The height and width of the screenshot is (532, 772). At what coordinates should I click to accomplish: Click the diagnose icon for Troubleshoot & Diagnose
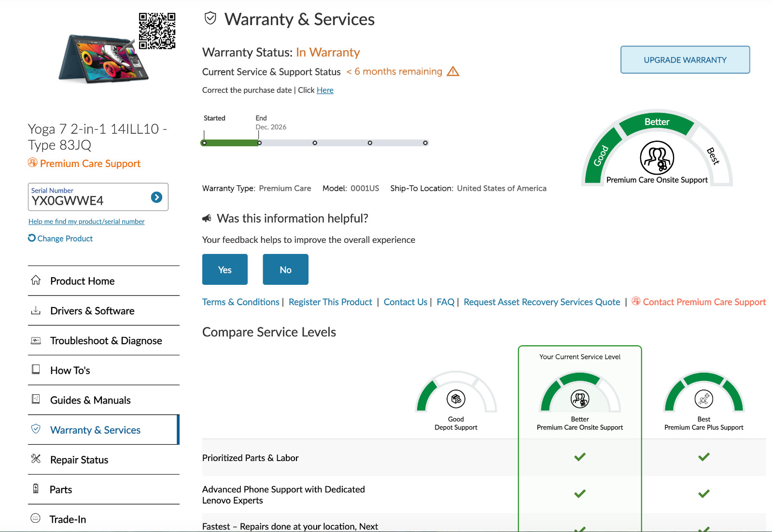coord(36,340)
